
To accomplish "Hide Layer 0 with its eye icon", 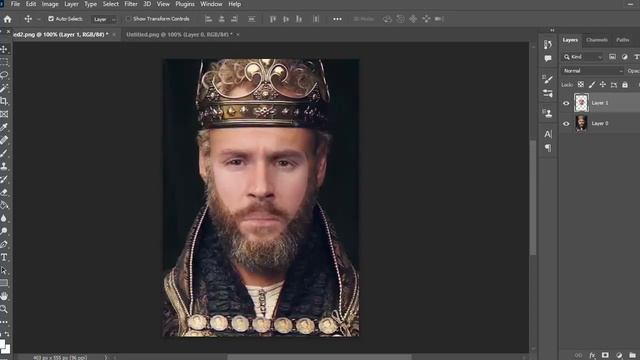I will [566, 123].
